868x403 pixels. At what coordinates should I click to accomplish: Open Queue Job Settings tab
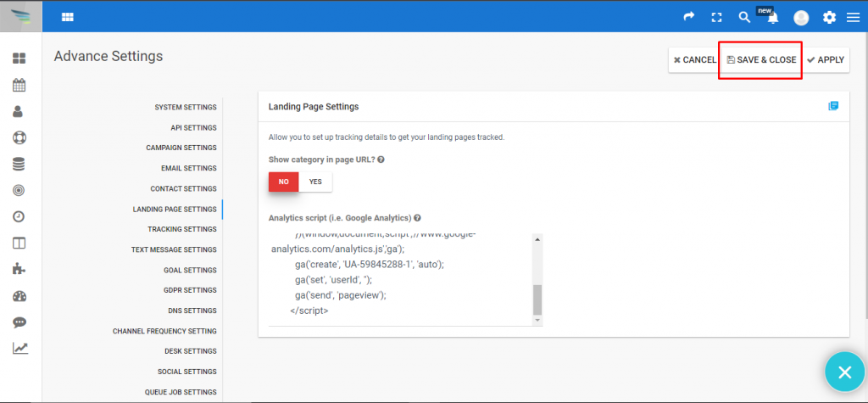[x=181, y=392]
